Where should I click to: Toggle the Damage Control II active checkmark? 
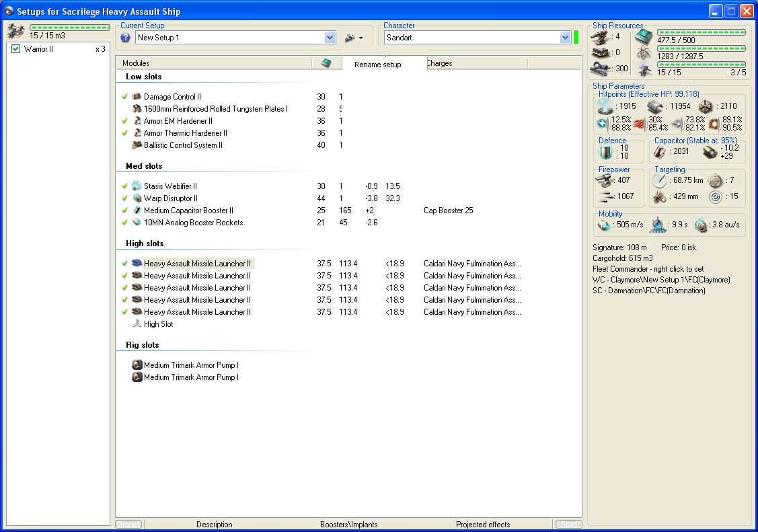(x=124, y=97)
